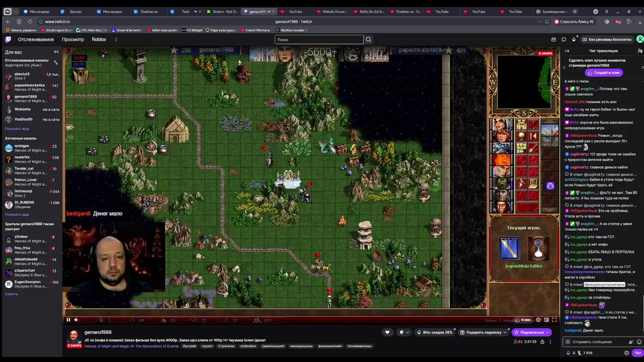Reload the page

30,22
